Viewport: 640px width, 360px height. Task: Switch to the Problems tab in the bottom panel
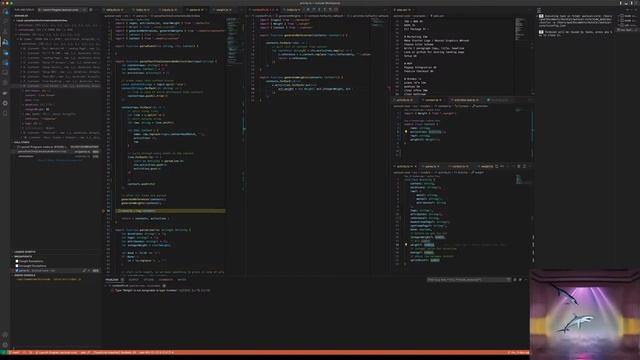click(x=111, y=280)
